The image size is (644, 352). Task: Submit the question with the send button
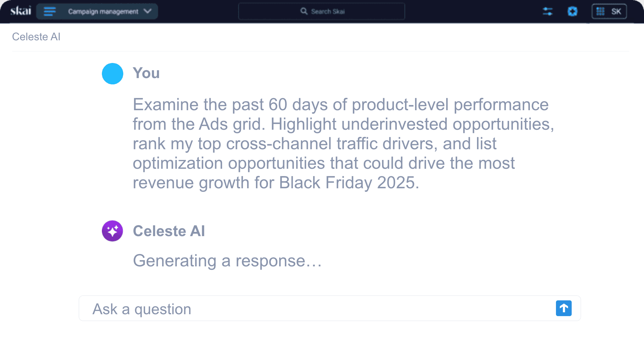tap(564, 309)
